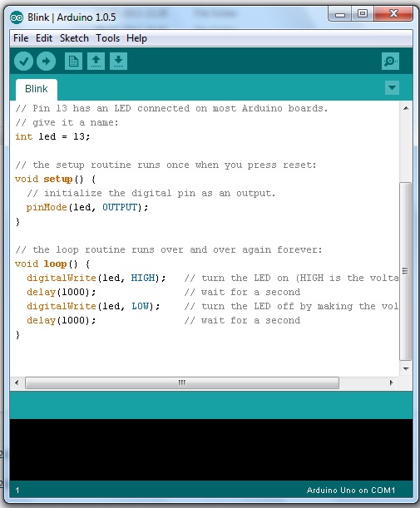
Task: Open the Tools menu
Action: coord(107,38)
